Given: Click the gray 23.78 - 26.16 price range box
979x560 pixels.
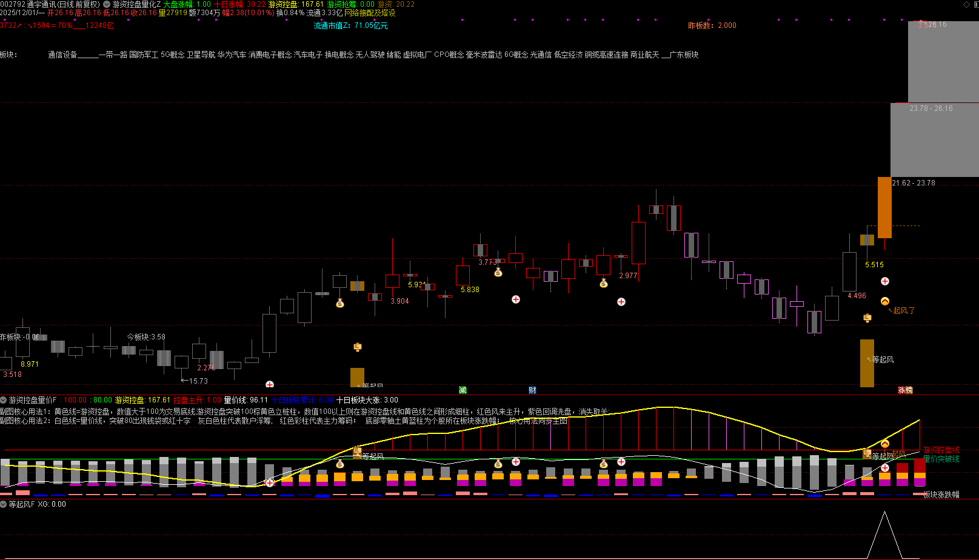Looking at the screenshot, I should click(934, 139).
